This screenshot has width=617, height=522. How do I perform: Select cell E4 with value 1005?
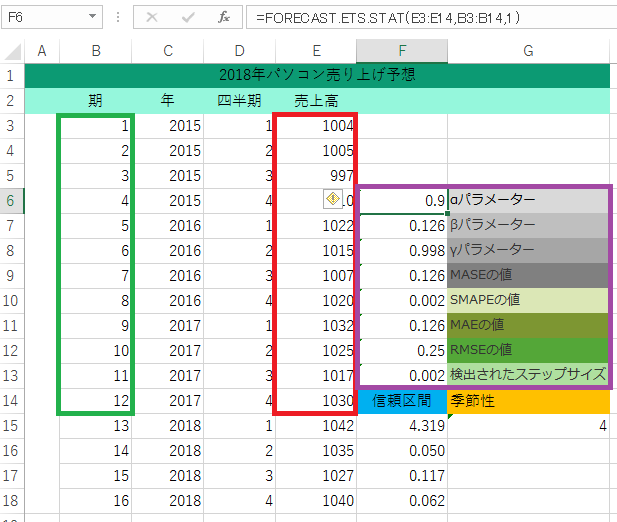(316, 151)
